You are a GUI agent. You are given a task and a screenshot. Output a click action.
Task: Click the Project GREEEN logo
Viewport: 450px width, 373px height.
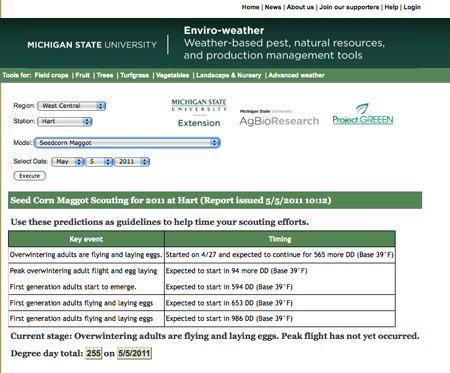363,114
